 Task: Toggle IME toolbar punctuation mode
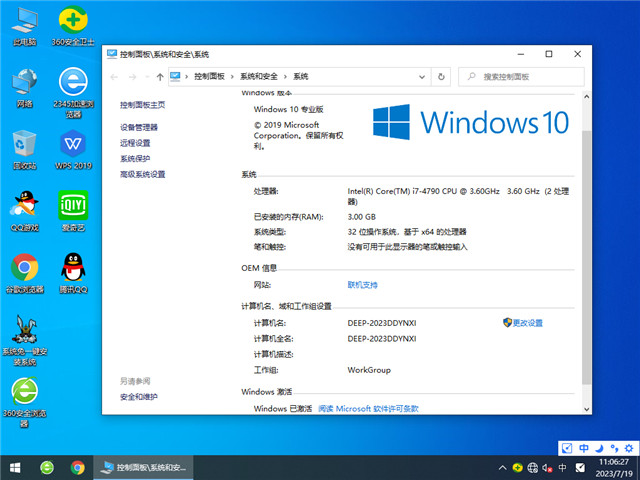pos(614,448)
